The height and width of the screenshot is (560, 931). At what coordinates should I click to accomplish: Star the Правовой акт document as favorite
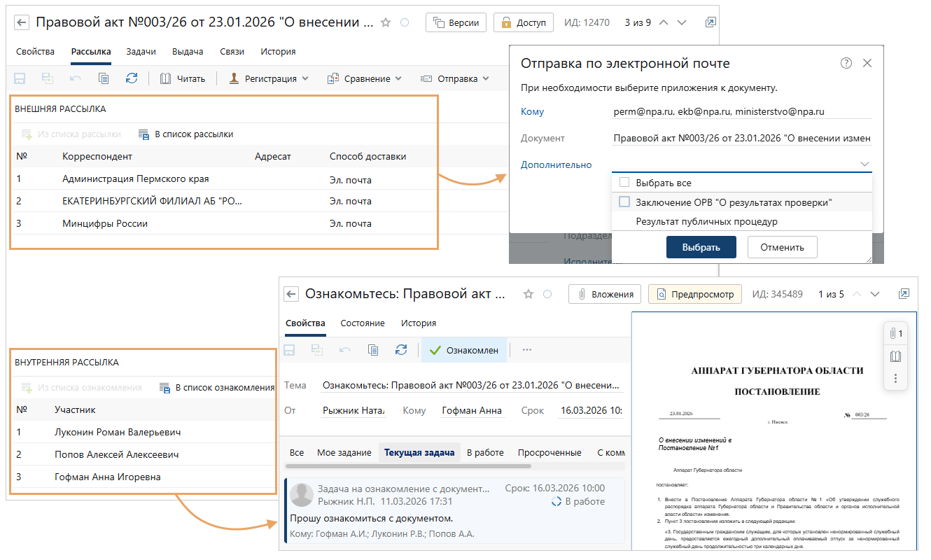click(x=386, y=22)
